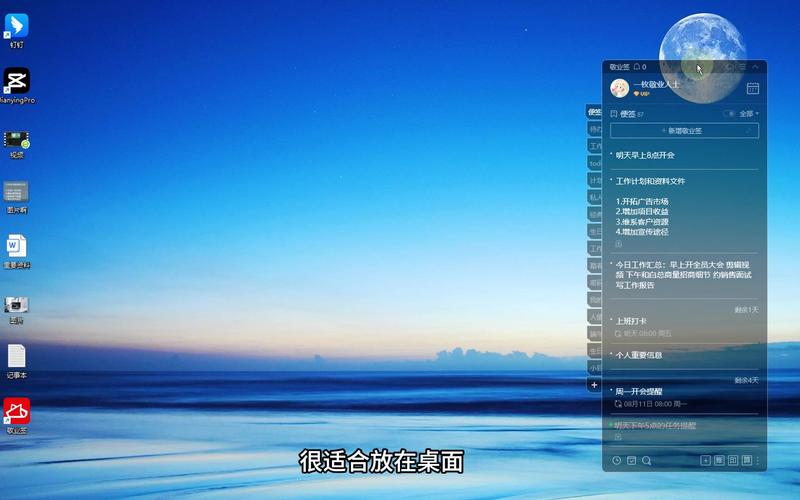Click the small icon under the struck-through note
Viewport: 800px width, 500px height.
(618, 437)
